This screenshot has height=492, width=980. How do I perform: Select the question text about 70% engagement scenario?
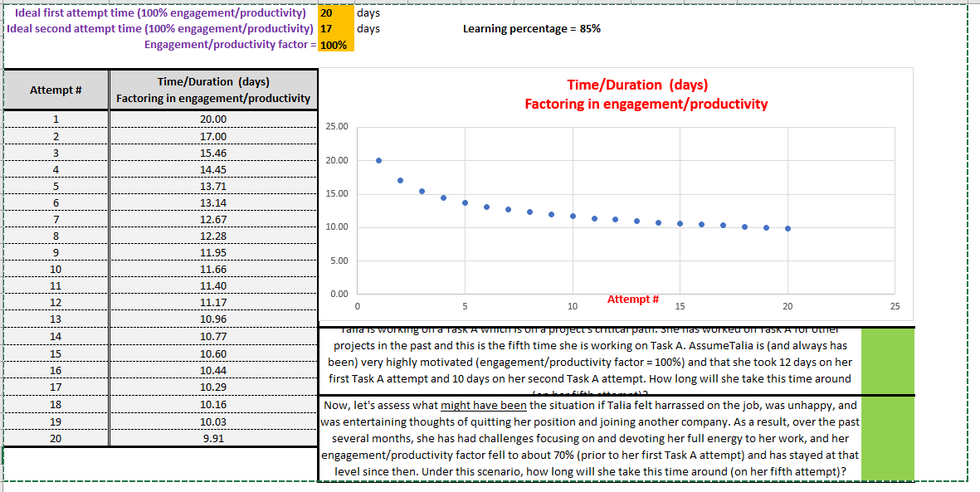coord(589,439)
